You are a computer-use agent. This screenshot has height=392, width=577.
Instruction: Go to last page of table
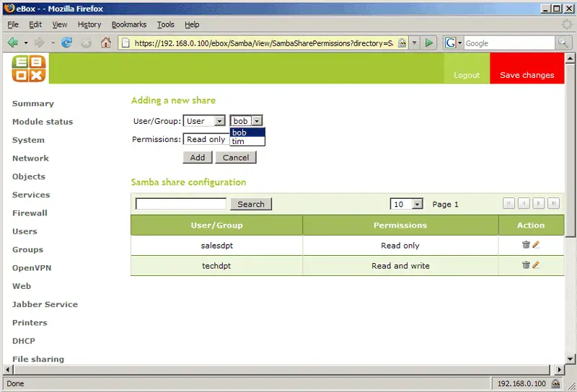[553, 203]
